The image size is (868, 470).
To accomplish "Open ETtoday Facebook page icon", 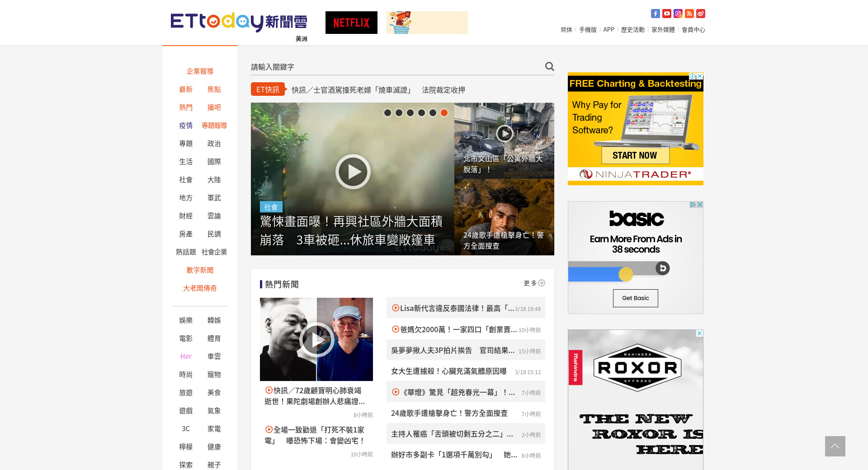I will (655, 14).
